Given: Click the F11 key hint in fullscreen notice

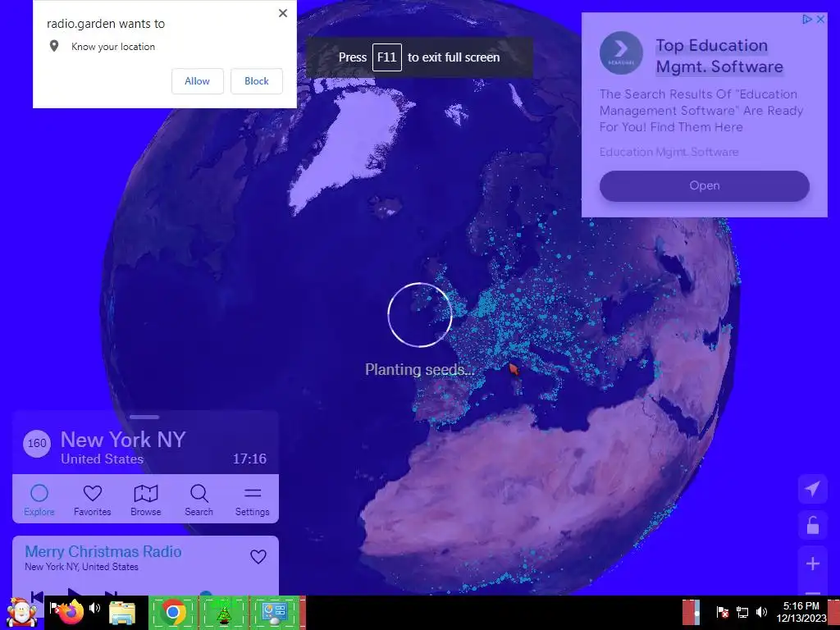Looking at the screenshot, I should (387, 57).
